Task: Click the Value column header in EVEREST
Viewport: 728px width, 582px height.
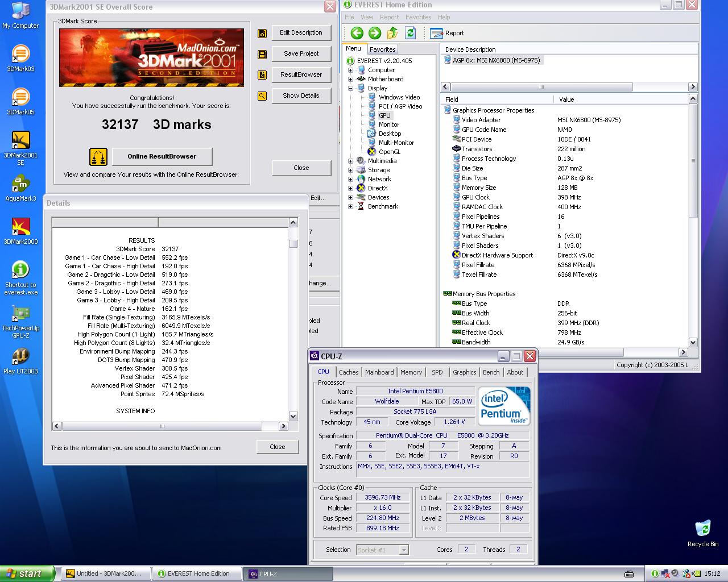Action: point(622,99)
